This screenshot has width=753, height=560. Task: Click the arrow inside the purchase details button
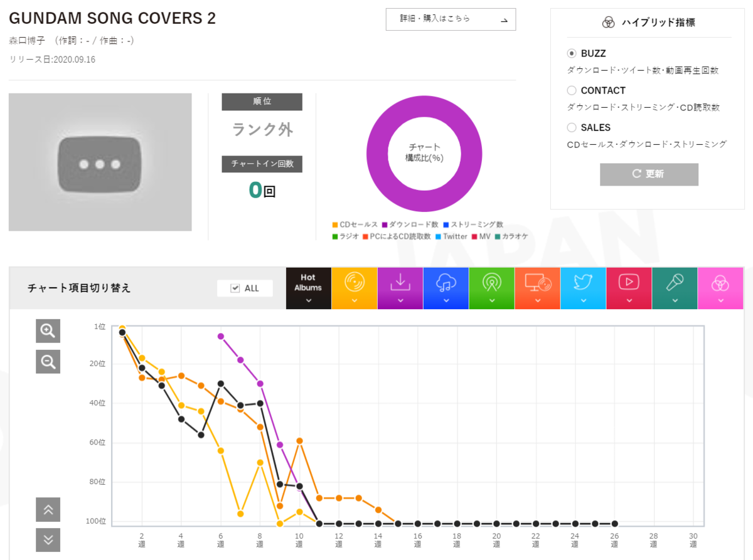tap(504, 20)
